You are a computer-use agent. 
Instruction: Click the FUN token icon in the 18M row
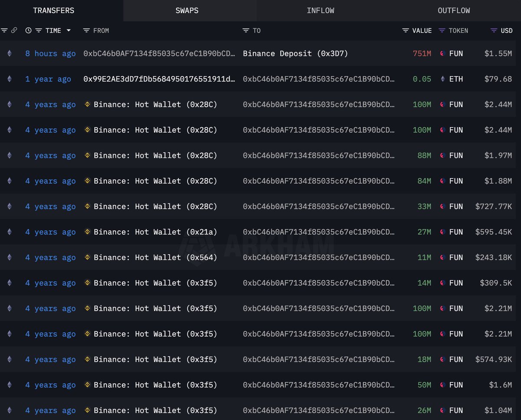pos(442,359)
